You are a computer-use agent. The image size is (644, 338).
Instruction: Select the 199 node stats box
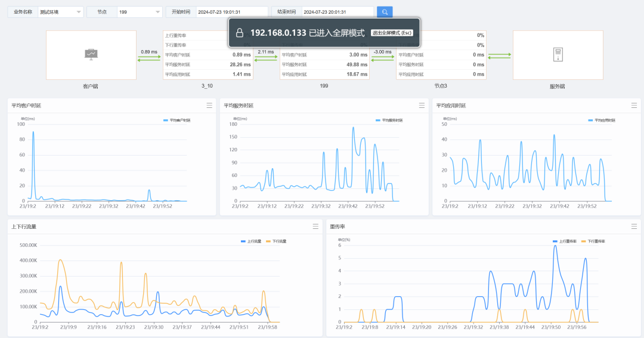pos(324,55)
